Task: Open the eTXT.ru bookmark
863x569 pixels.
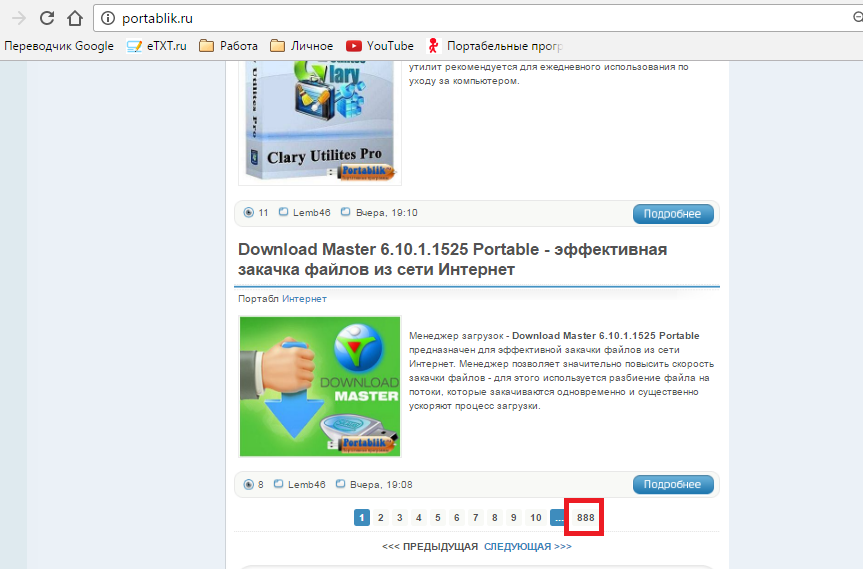Action: [157, 46]
